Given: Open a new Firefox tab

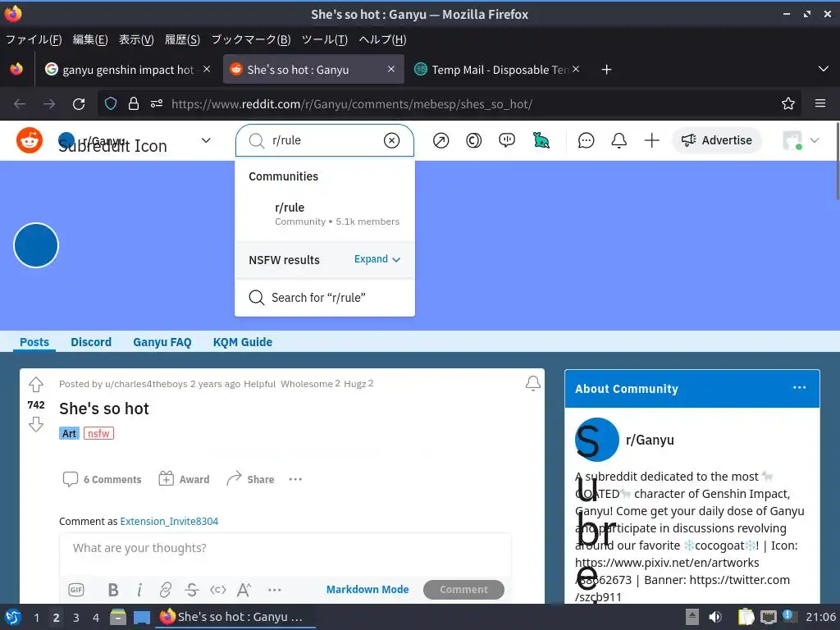Looking at the screenshot, I should (x=606, y=70).
